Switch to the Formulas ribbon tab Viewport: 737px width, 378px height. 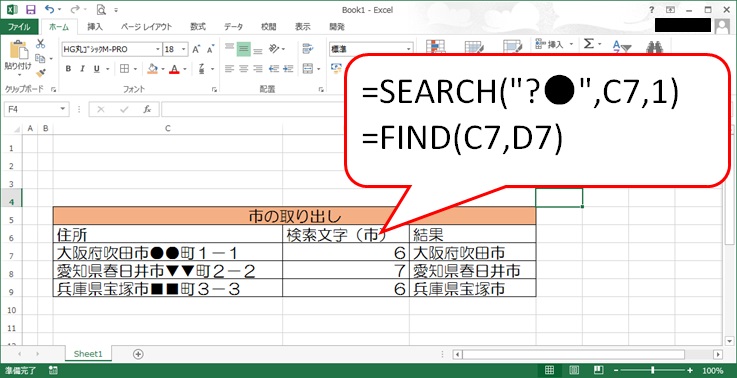coord(198,27)
